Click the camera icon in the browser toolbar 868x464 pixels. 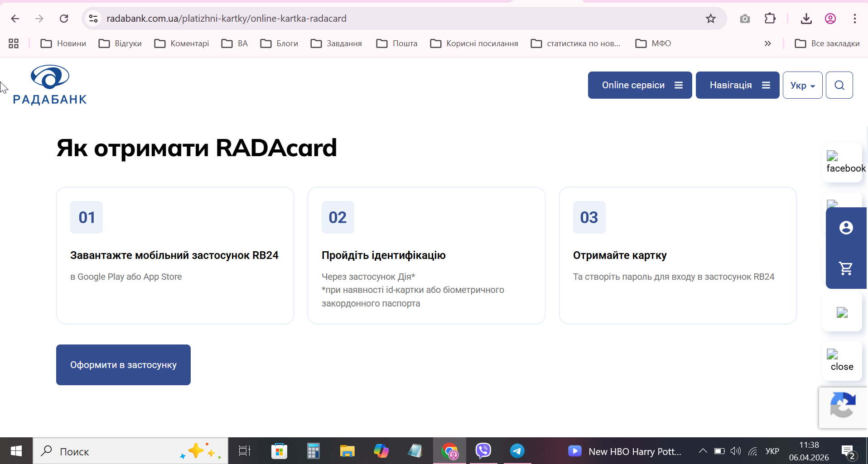coord(745,19)
